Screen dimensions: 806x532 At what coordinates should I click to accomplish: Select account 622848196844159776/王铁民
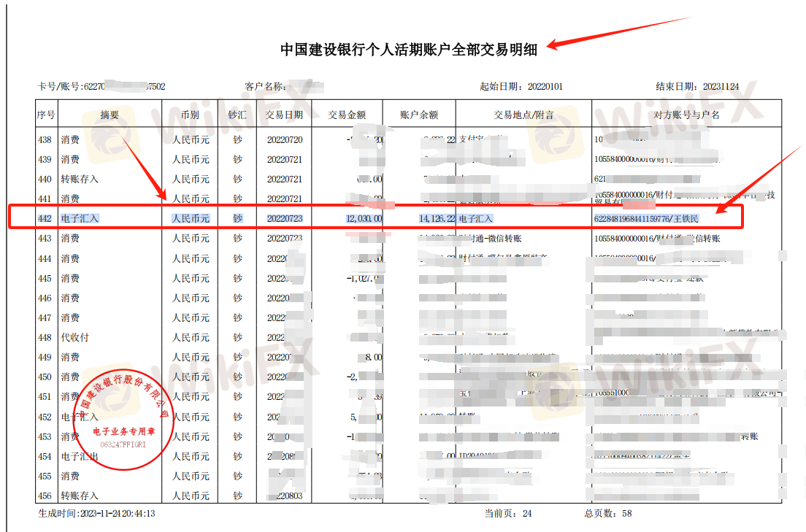point(646,218)
